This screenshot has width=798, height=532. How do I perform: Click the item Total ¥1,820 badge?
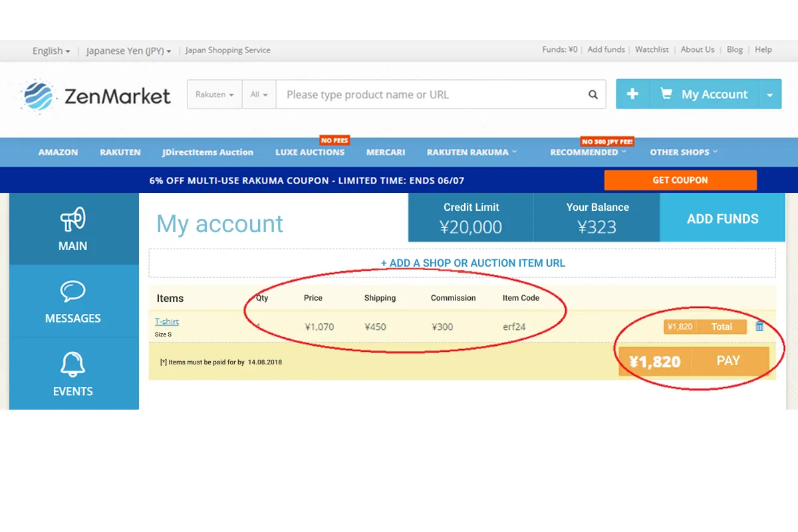coord(705,327)
